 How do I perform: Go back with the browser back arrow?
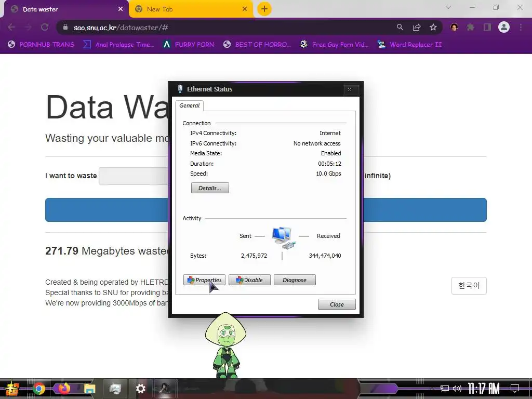(x=11, y=27)
